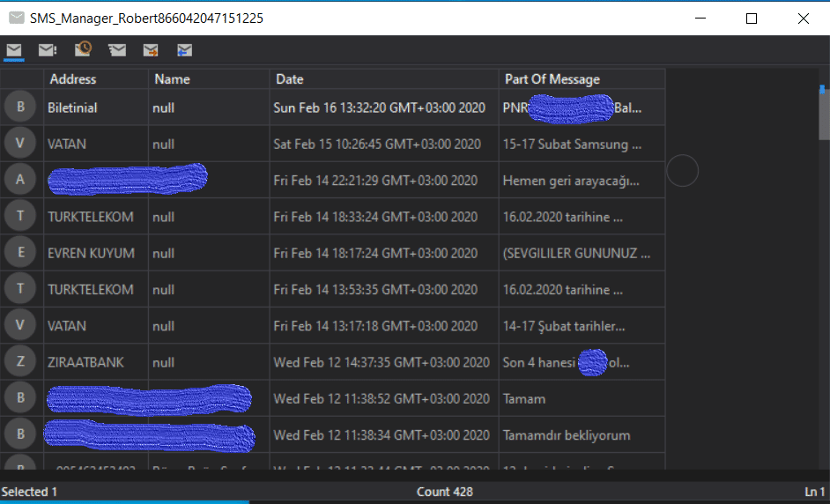This screenshot has width=830, height=504.
Task: Click null name cell in Biletinial row
Action: tap(209, 107)
